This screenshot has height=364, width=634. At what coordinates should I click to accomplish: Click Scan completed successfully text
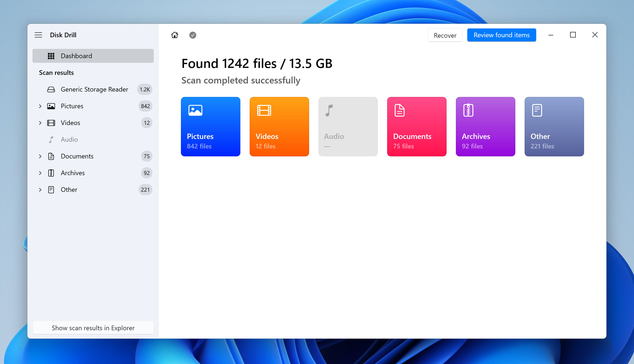pos(241,81)
